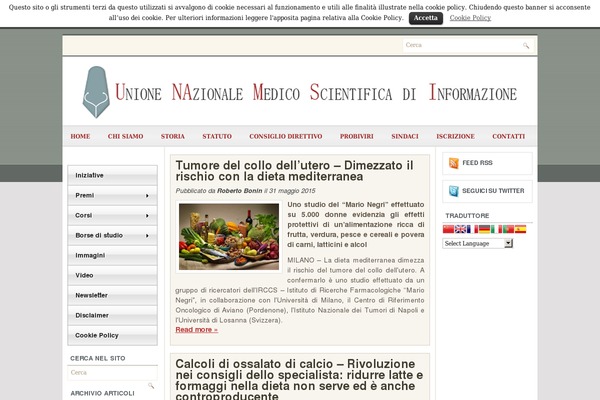Open Cookie Policy link in banner

(x=470, y=18)
